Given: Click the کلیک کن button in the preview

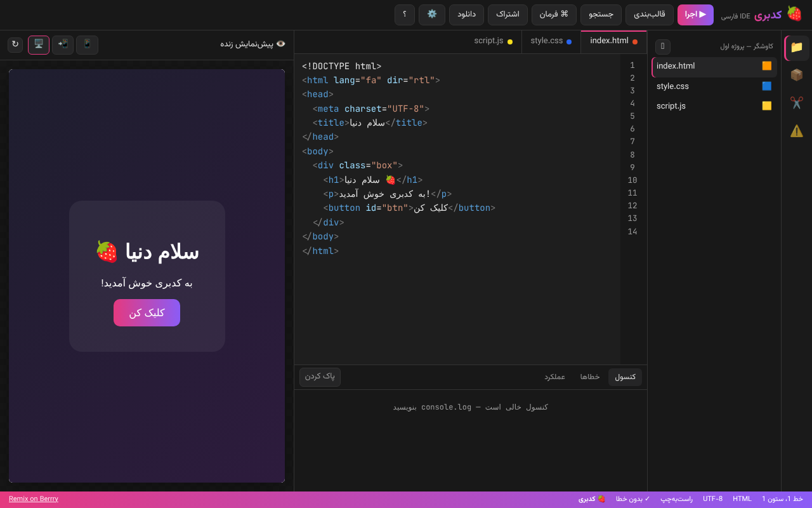Looking at the screenshot, I should point(147,312).
